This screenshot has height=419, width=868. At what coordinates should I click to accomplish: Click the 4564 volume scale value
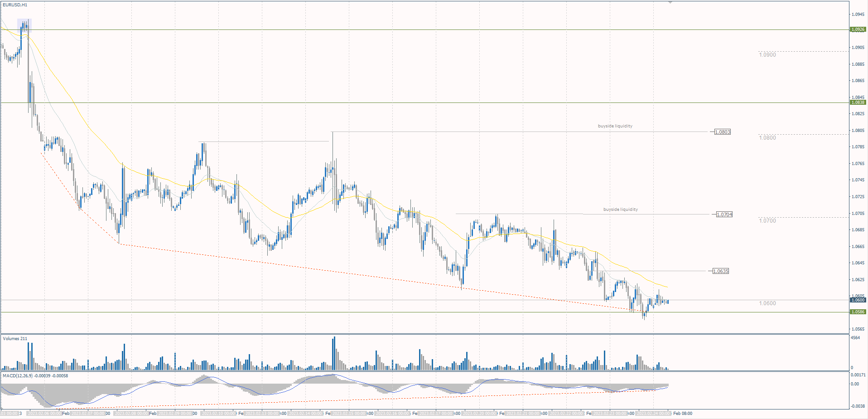click(855, 338)
